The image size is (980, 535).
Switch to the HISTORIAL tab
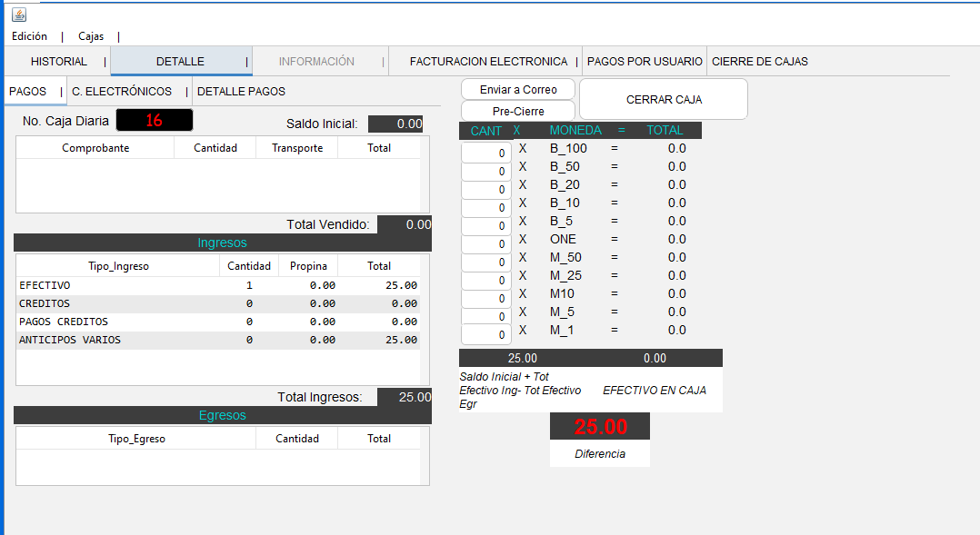58,62
